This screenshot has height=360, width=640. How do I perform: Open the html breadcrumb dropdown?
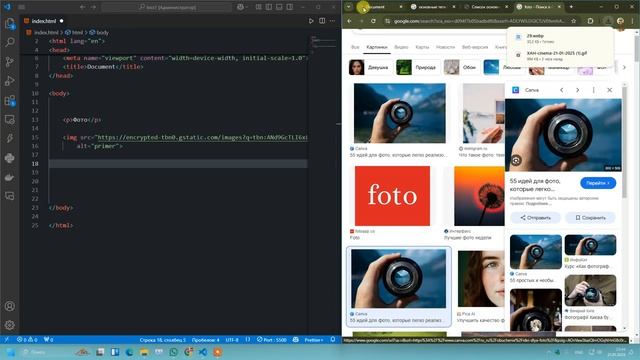click(x=74, y=32)
